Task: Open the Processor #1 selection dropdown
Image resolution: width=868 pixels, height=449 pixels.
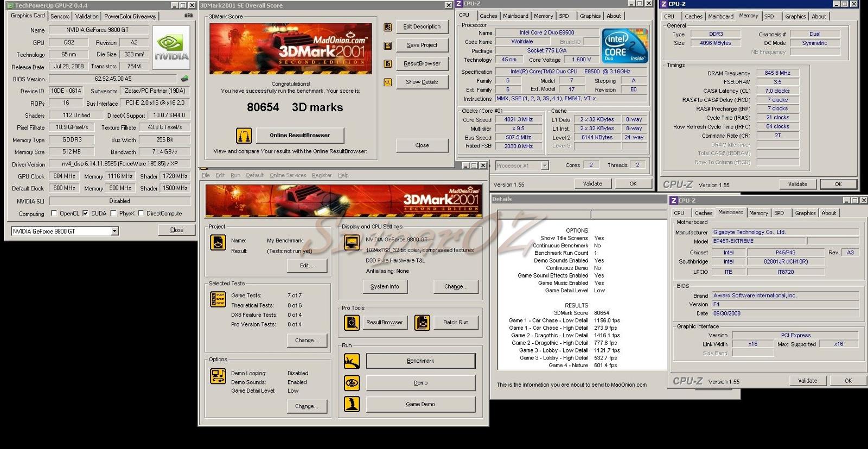Action: (x=545, y=165)
